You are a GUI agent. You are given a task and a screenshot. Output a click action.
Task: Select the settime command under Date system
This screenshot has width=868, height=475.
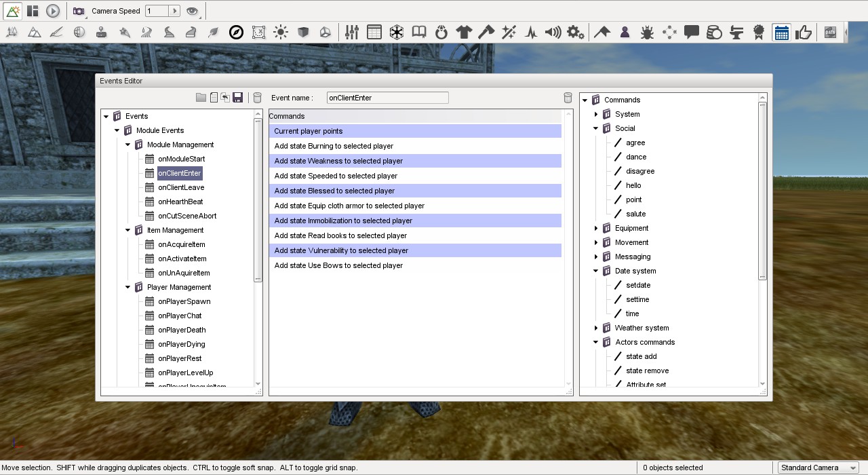point(637,299)
